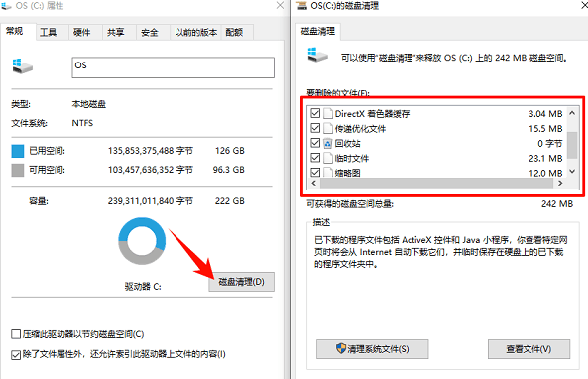This screenshot has height=379, width=588.
Task: Click the file list's vertical scrollbar thumb
Action: tap(572, 145)
